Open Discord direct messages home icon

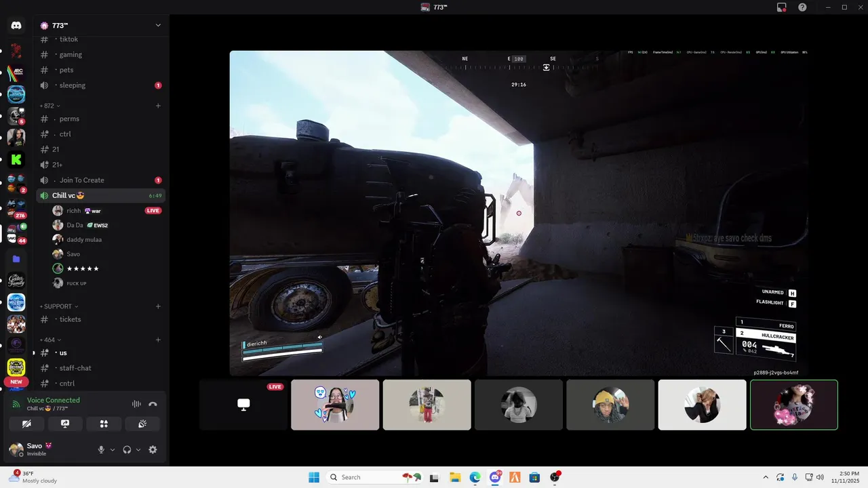(x=16, y=26)
